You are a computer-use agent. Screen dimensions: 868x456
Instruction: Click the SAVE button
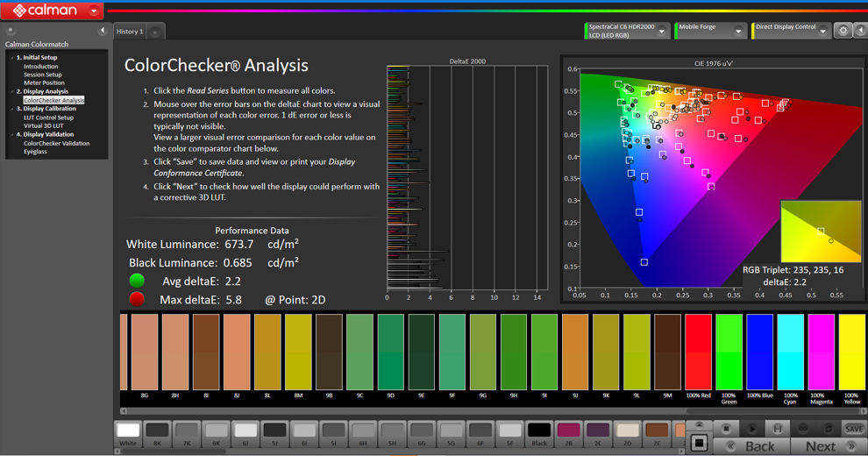pos(854,428)
